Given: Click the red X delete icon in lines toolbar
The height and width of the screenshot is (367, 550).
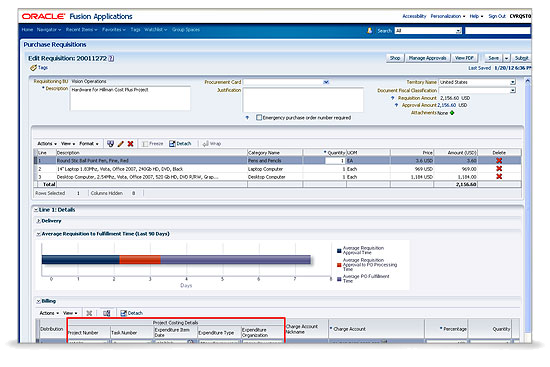Looking at the screenshot, I should click(130, 144).
